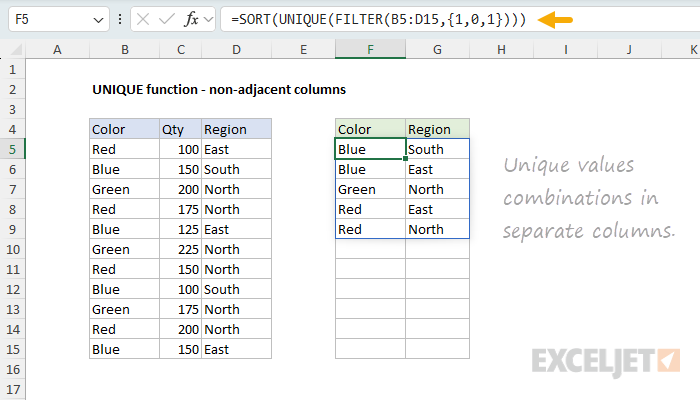Viewport: 700px width, 400px height.
Task: Expand the fx function dropdown arrow
Action: pos(208,20)
